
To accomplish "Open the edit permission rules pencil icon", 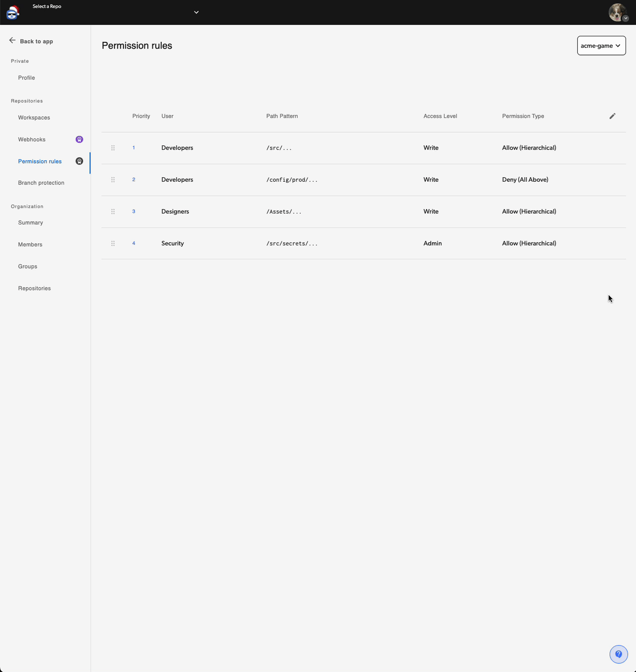I will pos(612,116).
